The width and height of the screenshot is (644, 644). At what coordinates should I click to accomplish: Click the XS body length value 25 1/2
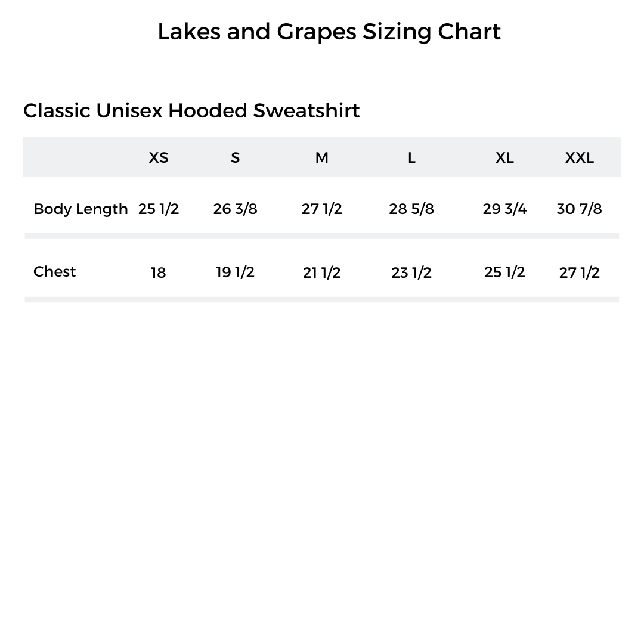[x=159, y=209]
